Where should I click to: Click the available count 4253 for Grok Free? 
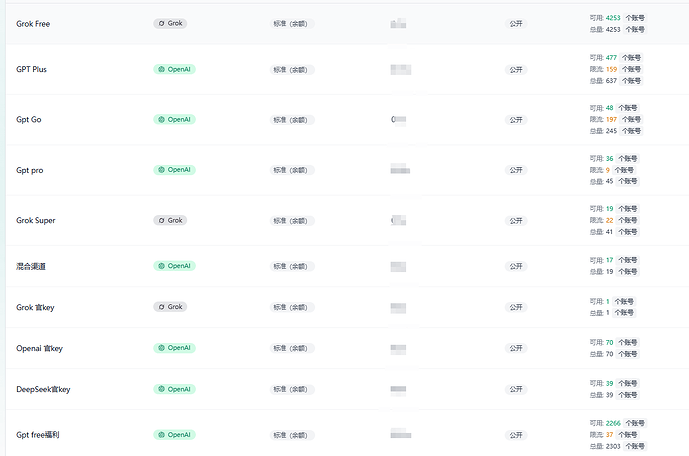(x=613, y=18)
